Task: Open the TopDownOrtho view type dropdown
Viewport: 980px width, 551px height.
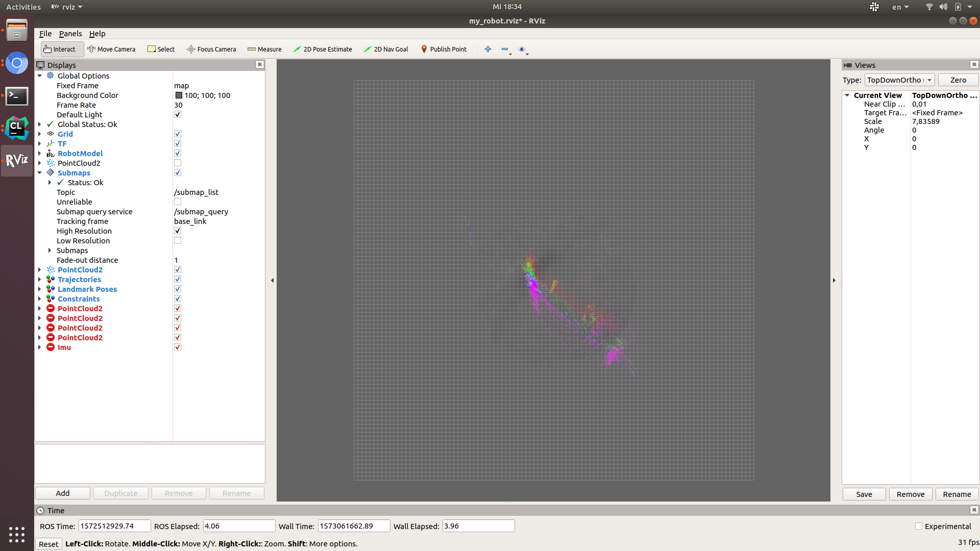Action: click(x=899, y=80)
